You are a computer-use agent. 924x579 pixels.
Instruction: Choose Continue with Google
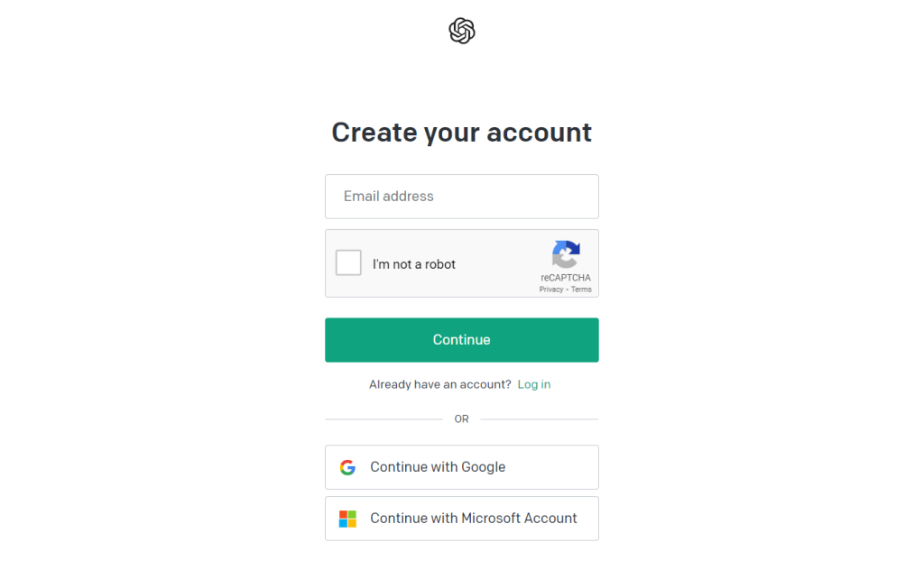point(461,467)
